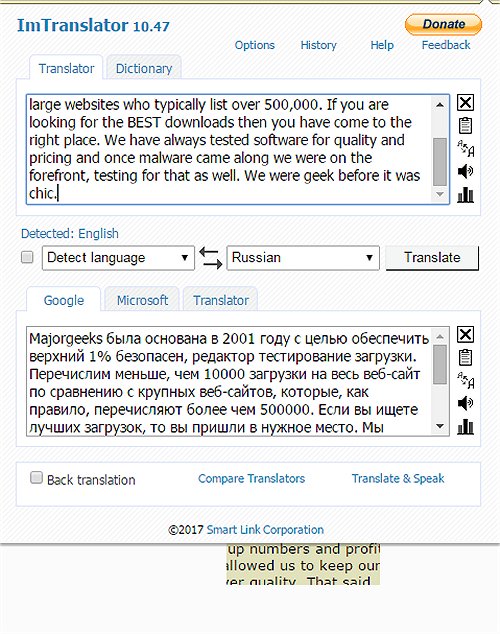The image size is (500, 634).
Task: Click the translation scrollbar down arrow
Action: (x=440, y=426)
